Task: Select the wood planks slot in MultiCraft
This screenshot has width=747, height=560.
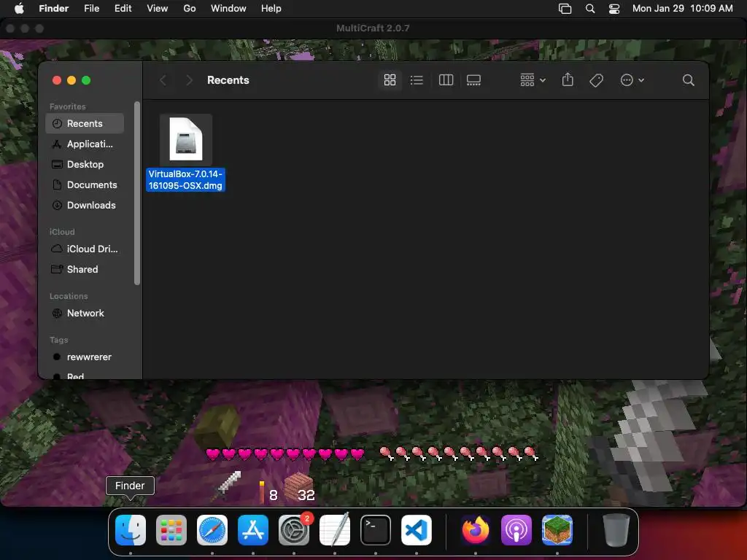Action: coord(298,486)
